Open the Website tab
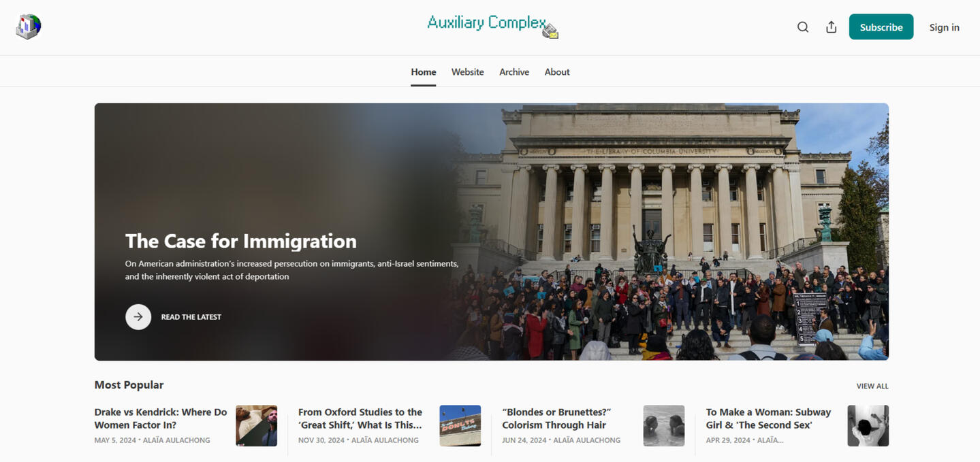The height and width of the screenshot is (462, 980). tap(467, 72)
